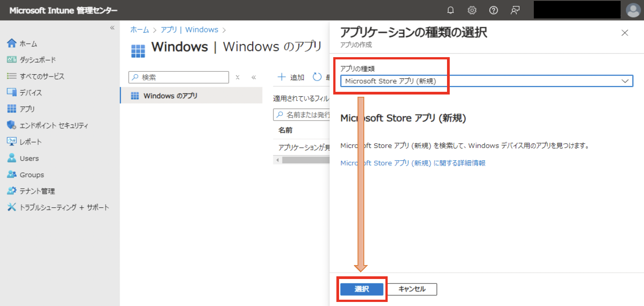Click the user account avatar
This screenshot has width=644, height=306.
633,10
